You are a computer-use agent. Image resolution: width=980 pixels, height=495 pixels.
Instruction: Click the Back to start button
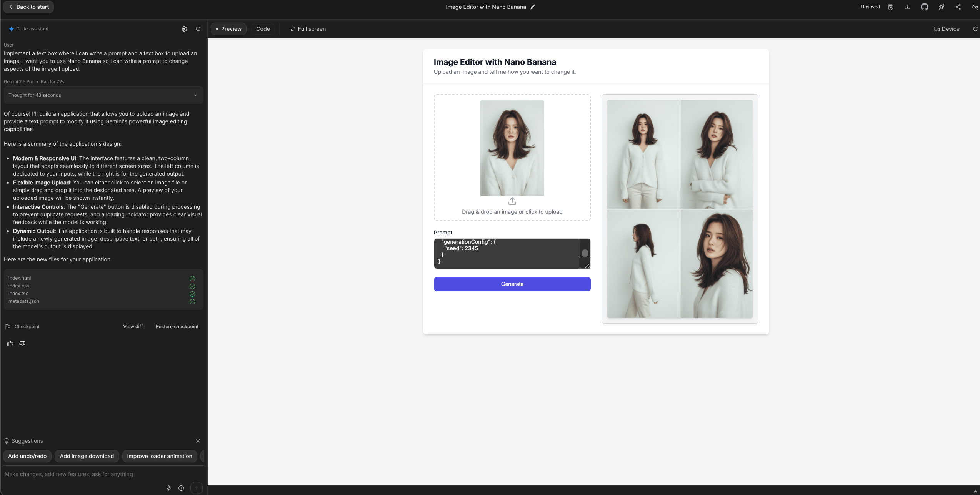28,7
